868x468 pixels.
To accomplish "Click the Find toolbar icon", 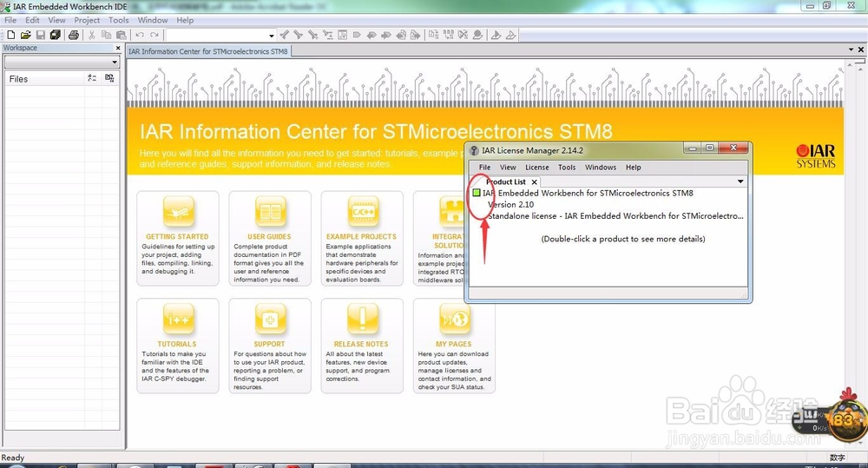I will (x=313, y=35).
